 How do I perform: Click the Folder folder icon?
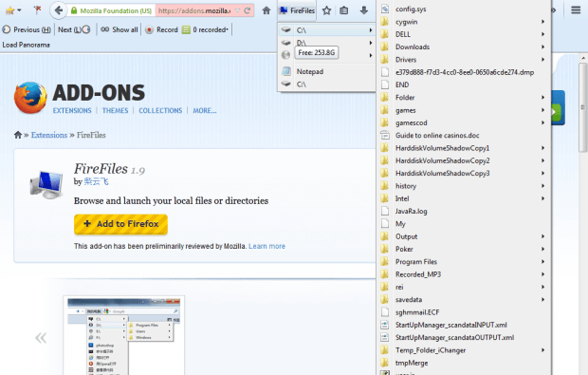[x=384, y=97]
